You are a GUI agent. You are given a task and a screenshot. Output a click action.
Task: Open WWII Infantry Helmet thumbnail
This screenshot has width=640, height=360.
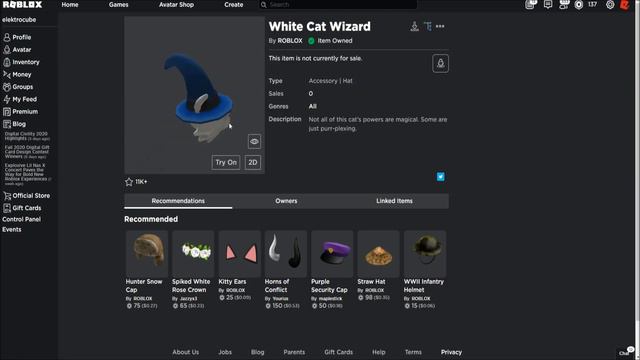coord(425,253)
